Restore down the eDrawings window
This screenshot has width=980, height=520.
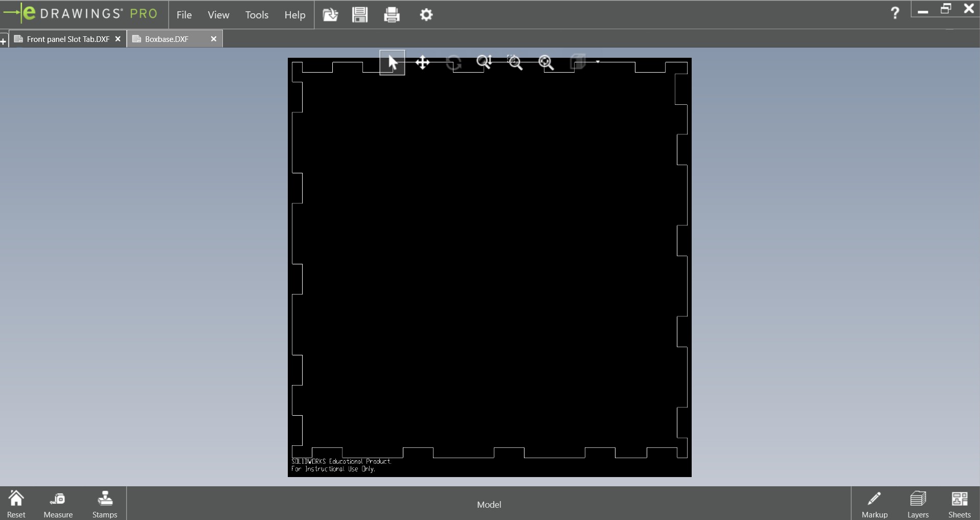(946, 9)
